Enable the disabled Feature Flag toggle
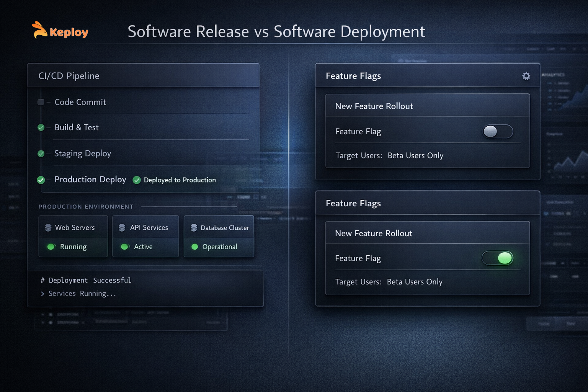The height and width of the screenshot is (392, 588). [498, 131]
